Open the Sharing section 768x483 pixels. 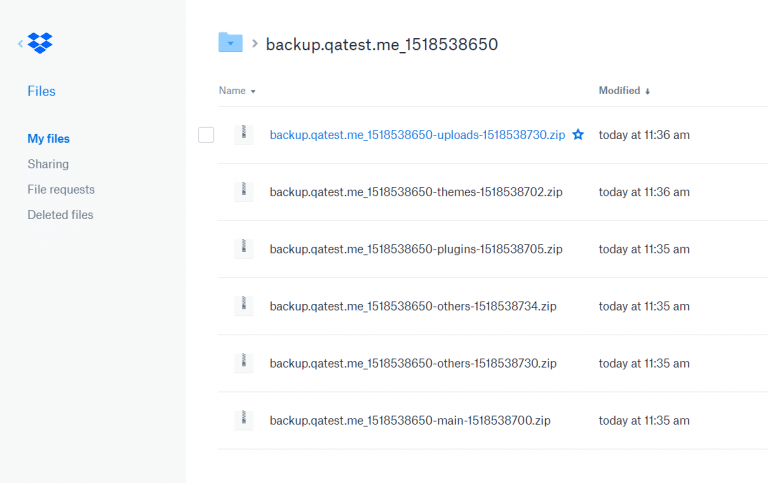click(48, 164)
